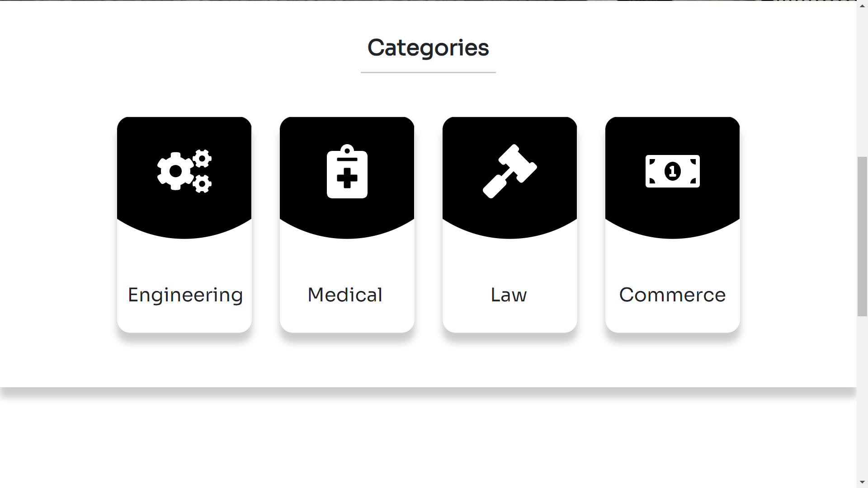Click the Medical text label
The image size is (868, 488).
click(344, 295)
